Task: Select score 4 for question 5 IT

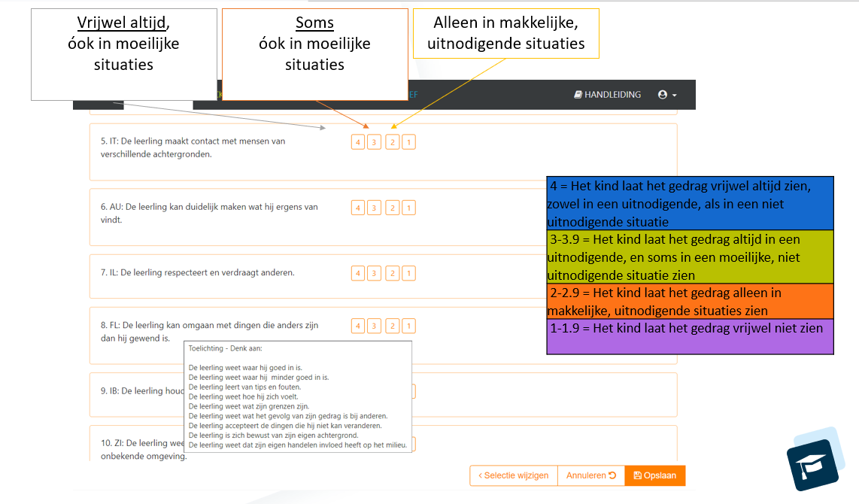Action: click(358, 142)
